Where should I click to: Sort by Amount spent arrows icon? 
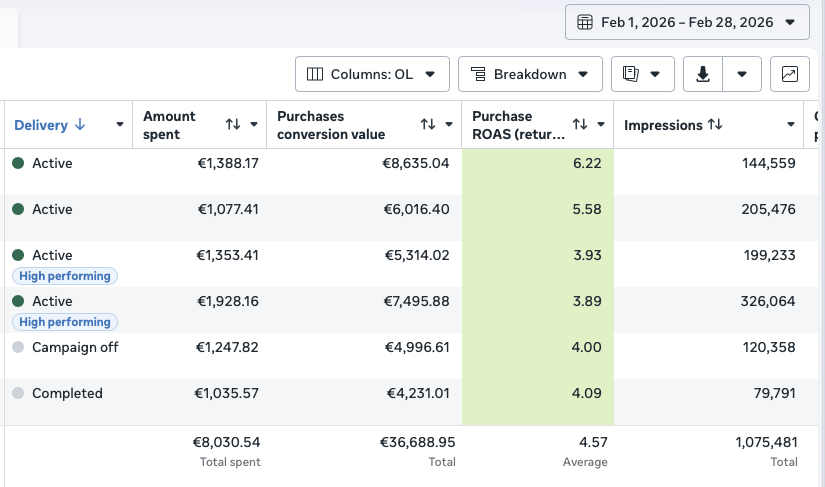point(233,125)
